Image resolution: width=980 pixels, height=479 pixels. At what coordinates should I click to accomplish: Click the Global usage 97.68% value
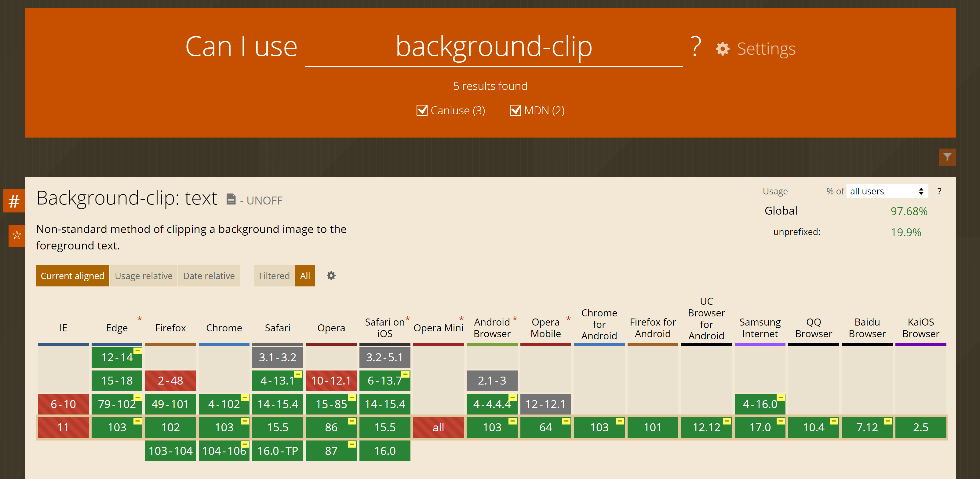[909, 211]
